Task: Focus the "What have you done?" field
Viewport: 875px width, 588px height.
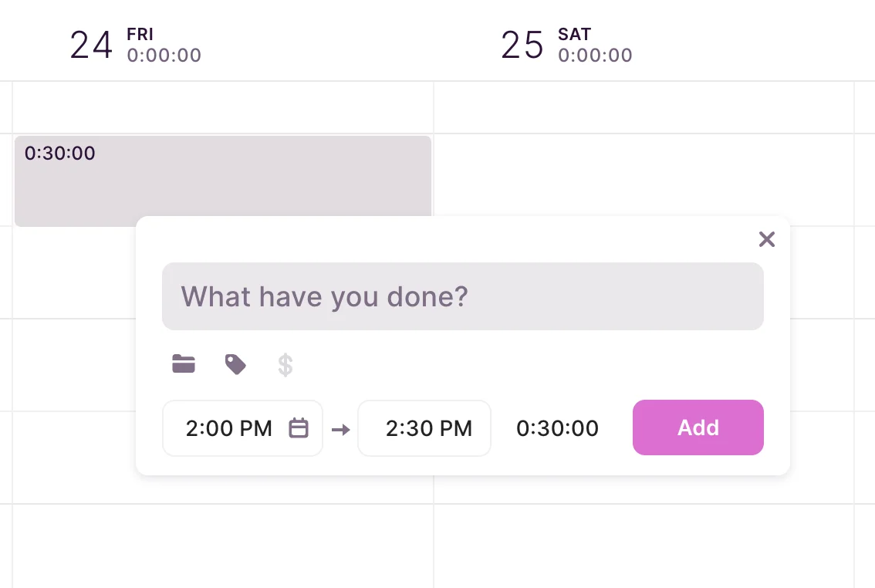Action: [x=462, y=296]
